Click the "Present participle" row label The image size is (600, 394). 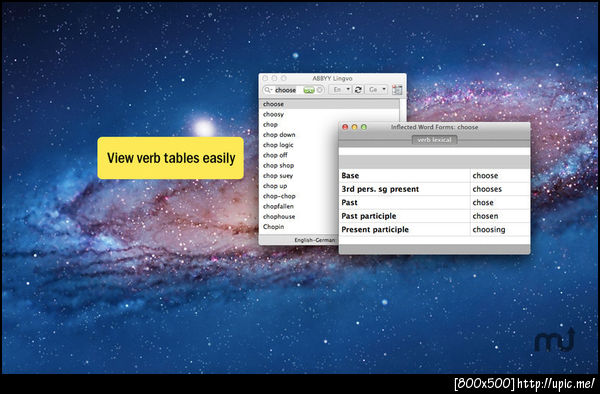pos(375,230)
